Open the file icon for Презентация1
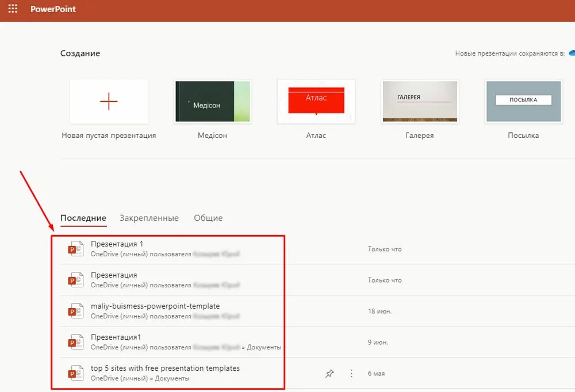 pos(76,342)
